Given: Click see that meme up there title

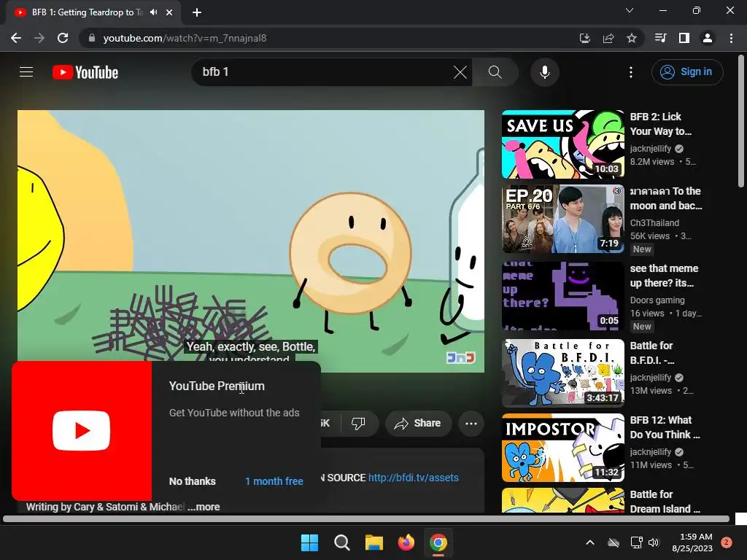Looking at the screenshot, I should tap(664, 275).
